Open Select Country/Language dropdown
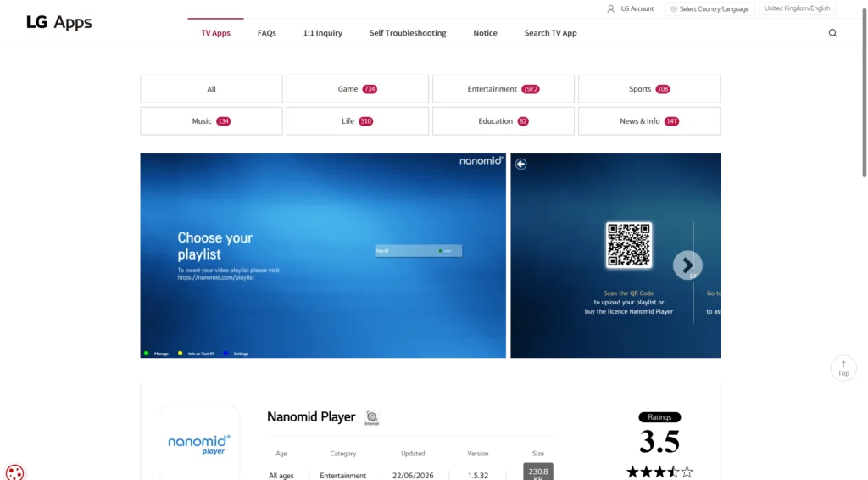Screen dimensions: 868x480 click(709, 8)
